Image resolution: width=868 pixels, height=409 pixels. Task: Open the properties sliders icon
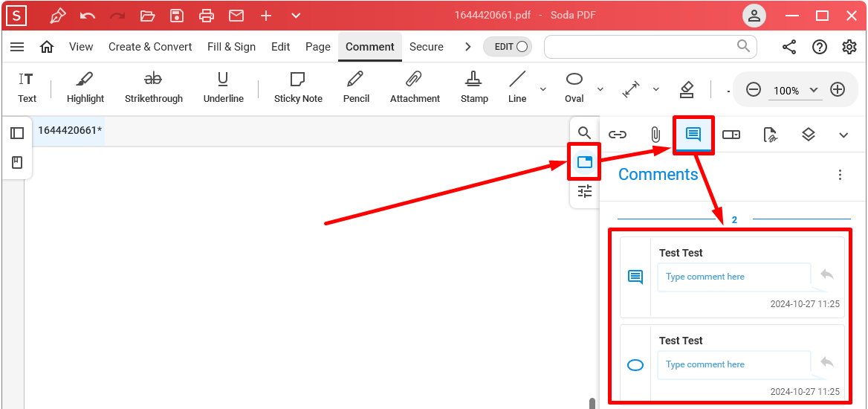coord(585,192)
